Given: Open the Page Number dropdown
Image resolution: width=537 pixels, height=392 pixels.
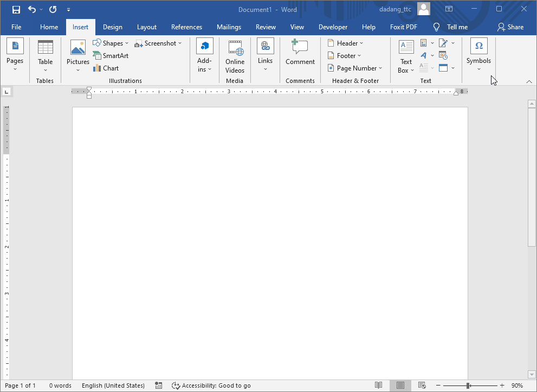Looking at the screenshot, I should (355, 68).
